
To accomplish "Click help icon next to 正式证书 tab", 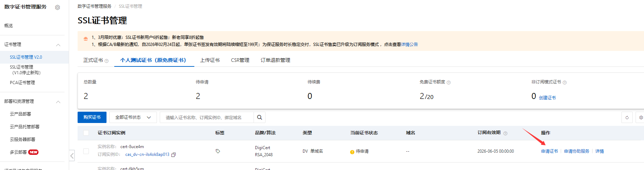I will (107, 61).
